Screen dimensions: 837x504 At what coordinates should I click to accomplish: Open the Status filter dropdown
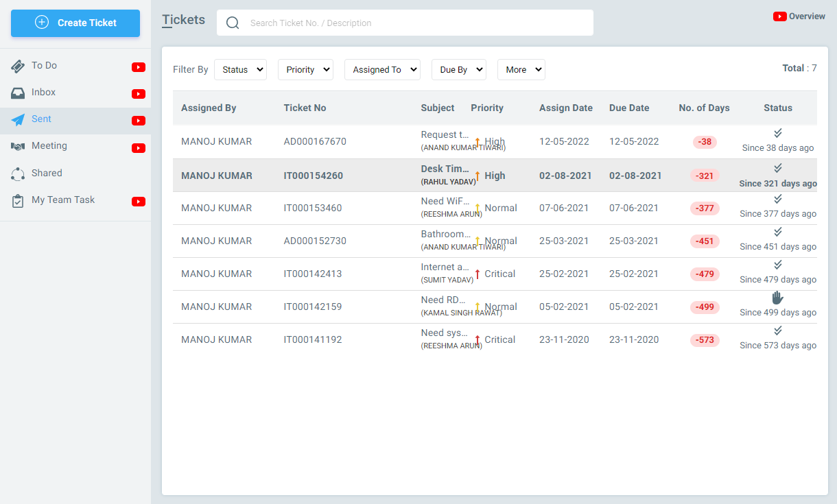click(240, 69)
